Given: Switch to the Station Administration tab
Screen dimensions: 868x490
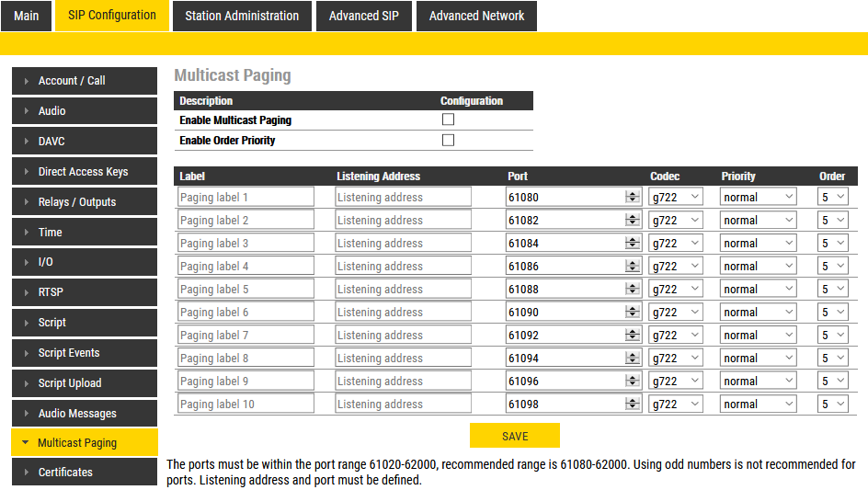Looking at the screenshot, I should pyautogui.click(x=242, y=16).
